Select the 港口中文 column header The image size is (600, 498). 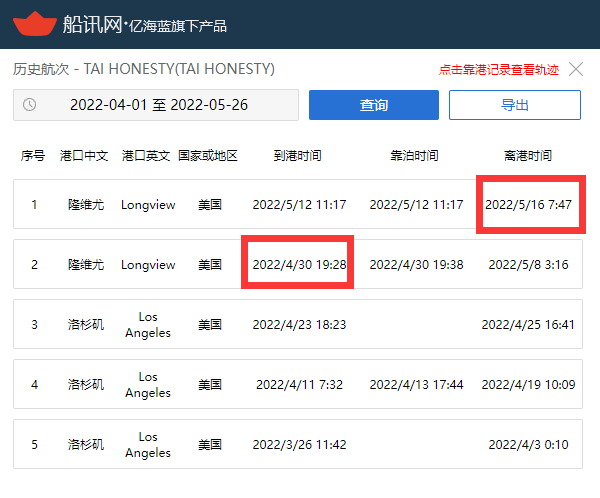point(84,156)
